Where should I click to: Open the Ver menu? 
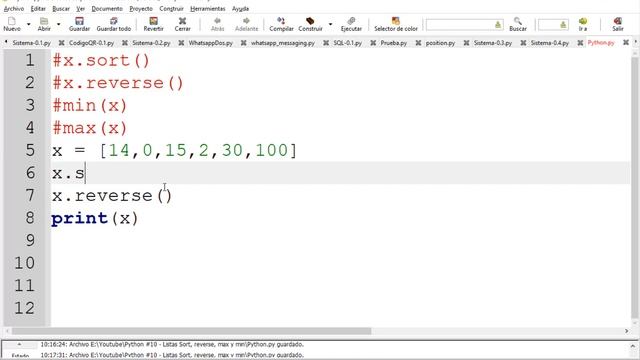click(x=80, y=9)
